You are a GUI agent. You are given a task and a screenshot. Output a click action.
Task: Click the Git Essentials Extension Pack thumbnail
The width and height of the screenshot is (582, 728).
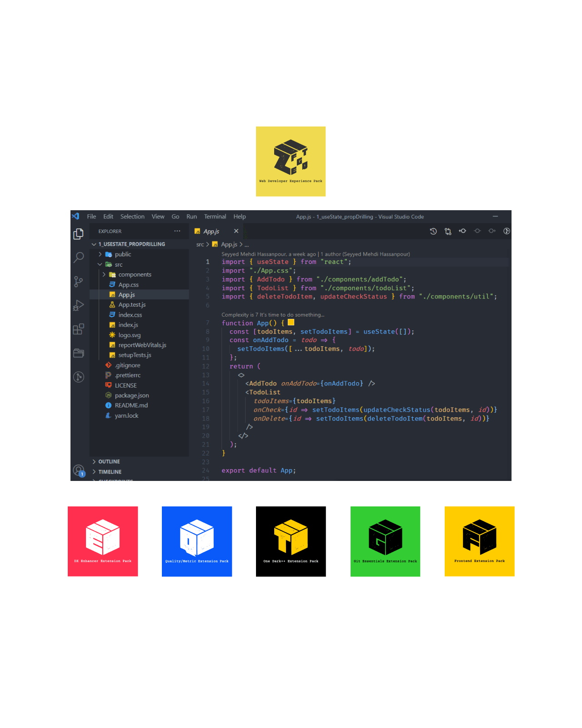386,541
